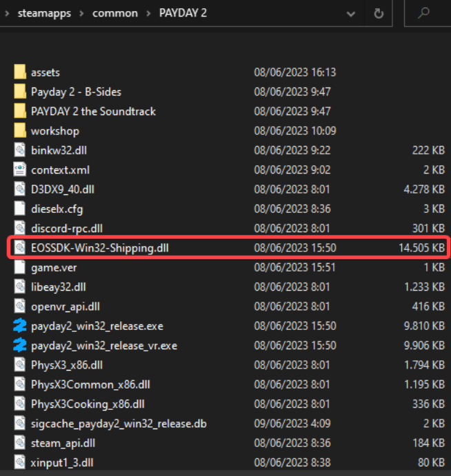Click the binkw32.dll file icon

tap(20, 150)
